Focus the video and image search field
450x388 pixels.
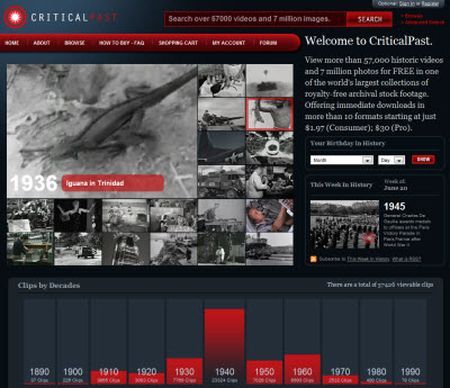tap(255, 19)
